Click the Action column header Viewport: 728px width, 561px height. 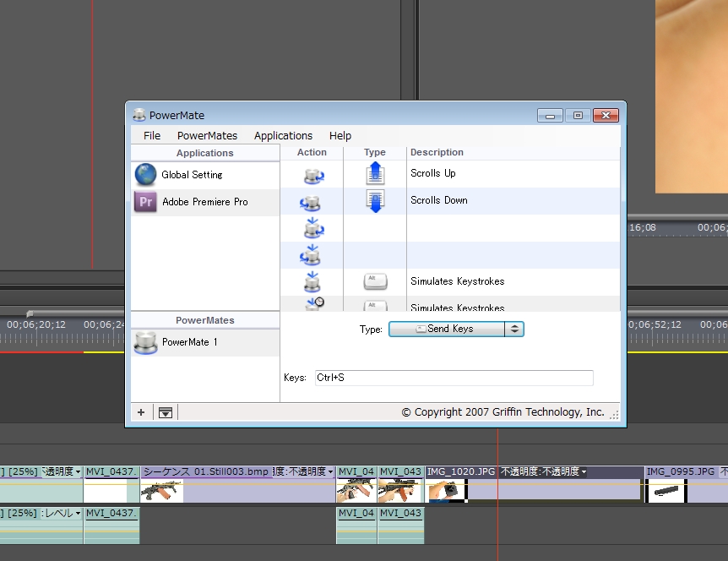pos(312,152)
